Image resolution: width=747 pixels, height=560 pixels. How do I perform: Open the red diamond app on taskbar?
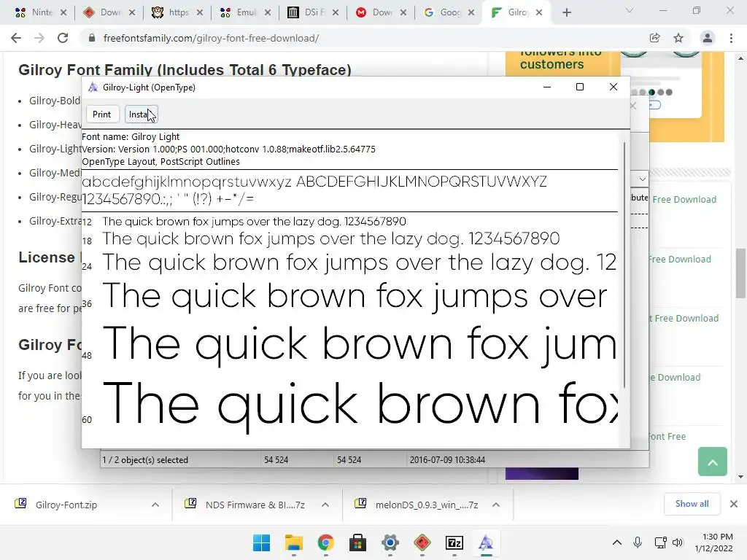pyautogui.click(x=422, y=542)
